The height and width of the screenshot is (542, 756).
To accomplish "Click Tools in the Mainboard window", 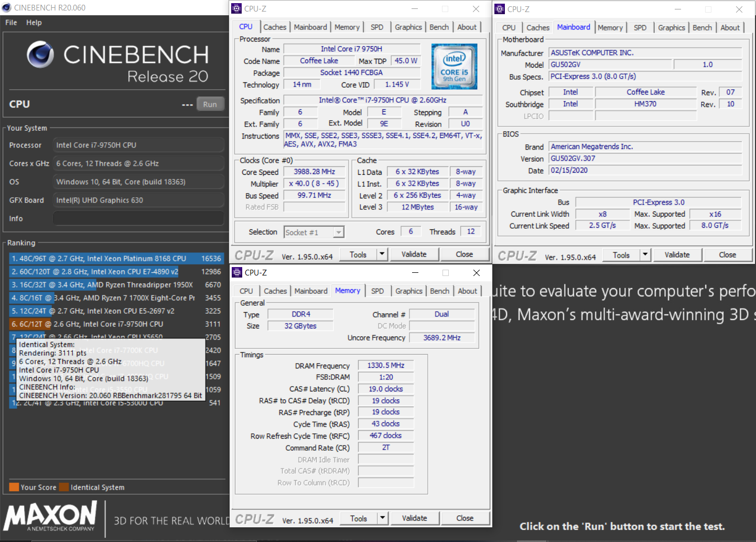I will click(621, 255).
